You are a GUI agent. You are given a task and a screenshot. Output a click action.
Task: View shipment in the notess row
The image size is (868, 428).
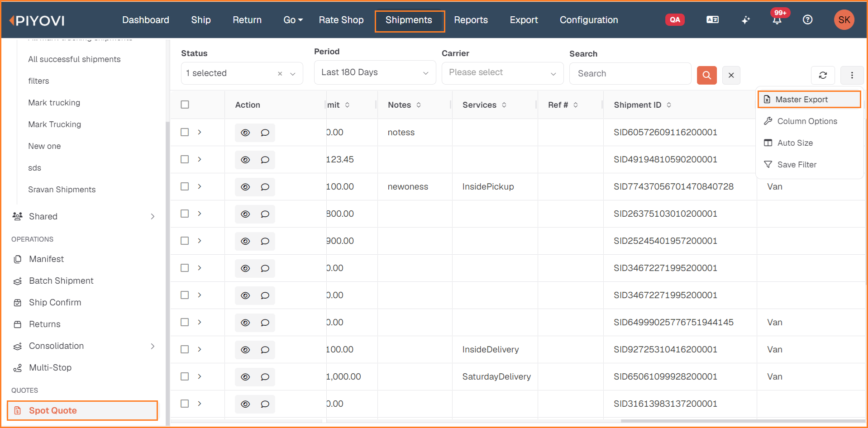pyautogui.click(x=245, y=133)
